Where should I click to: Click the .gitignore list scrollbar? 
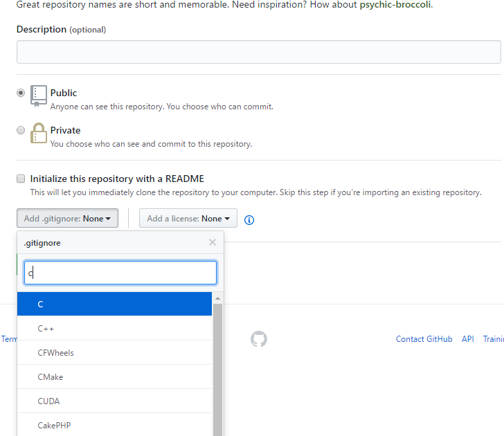point(217,367)
